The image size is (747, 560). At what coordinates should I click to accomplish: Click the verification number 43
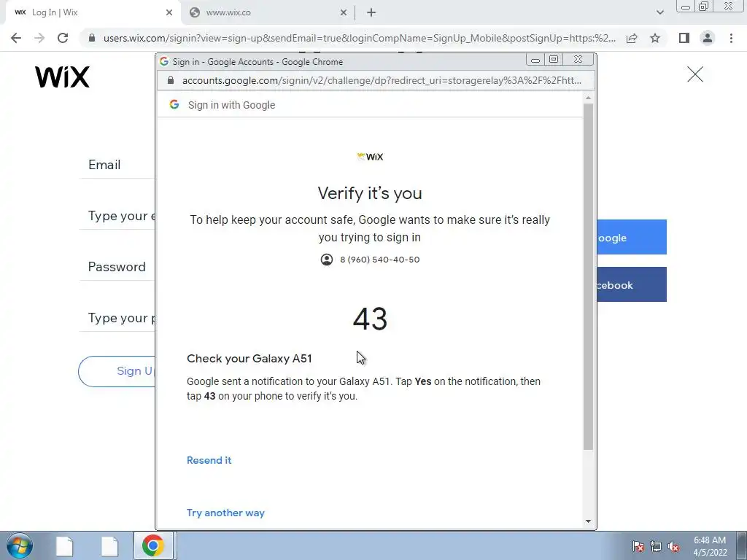[x=370, y=319]
